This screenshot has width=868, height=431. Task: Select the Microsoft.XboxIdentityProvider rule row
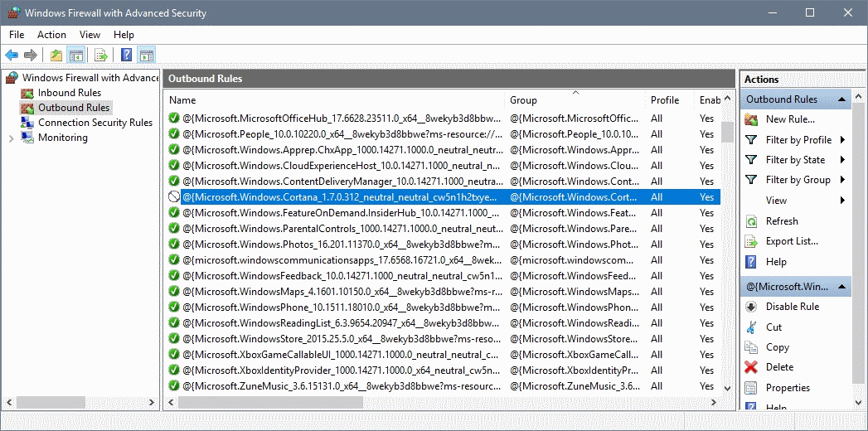click(x=444, y=370)
